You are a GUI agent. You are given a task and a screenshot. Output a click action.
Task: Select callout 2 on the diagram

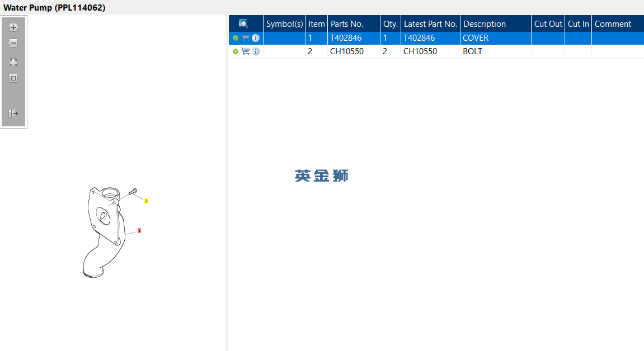146,201
